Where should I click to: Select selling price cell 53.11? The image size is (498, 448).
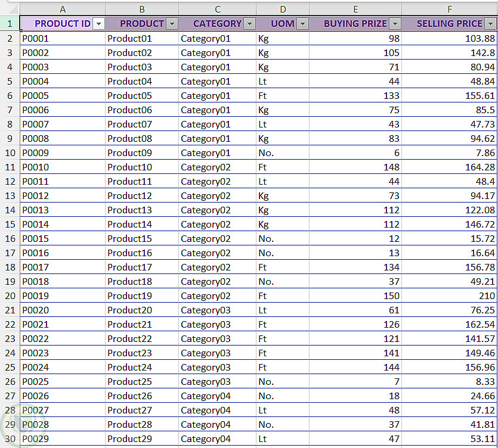coord(450,439)
